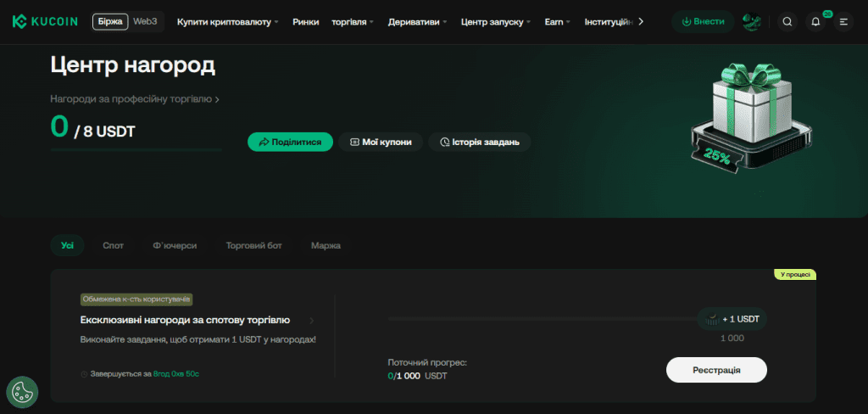Select the Маржа tab
Image resolution: width=868 pixels, height=414 pixels.
pos(325,245)
